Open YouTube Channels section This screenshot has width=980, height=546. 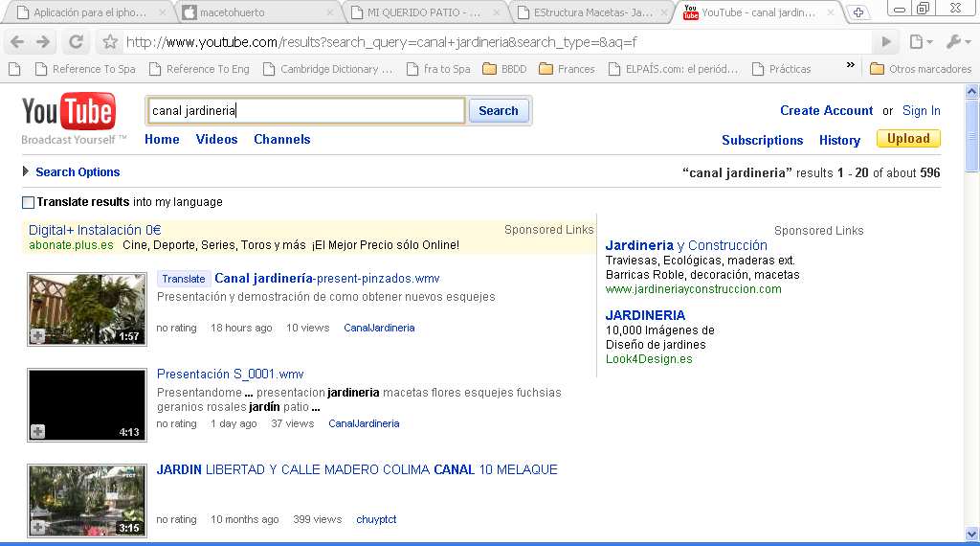pos(282,140)
